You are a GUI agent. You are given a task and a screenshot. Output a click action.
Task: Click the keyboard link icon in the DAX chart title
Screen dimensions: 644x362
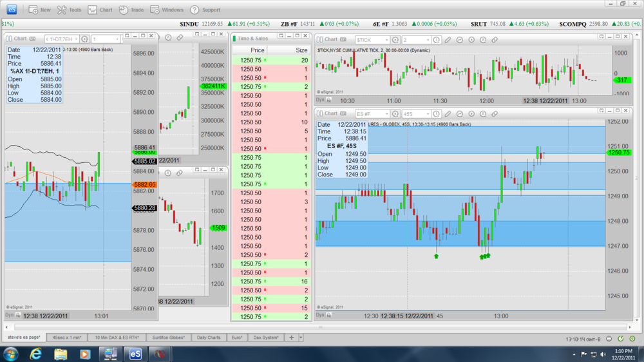tap(32, 39)
